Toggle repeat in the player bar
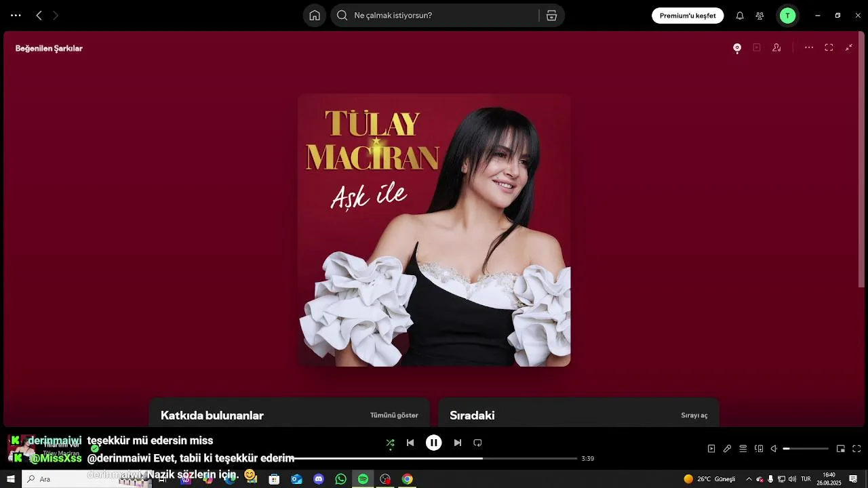The image size is (868, 488). (477, 443)
